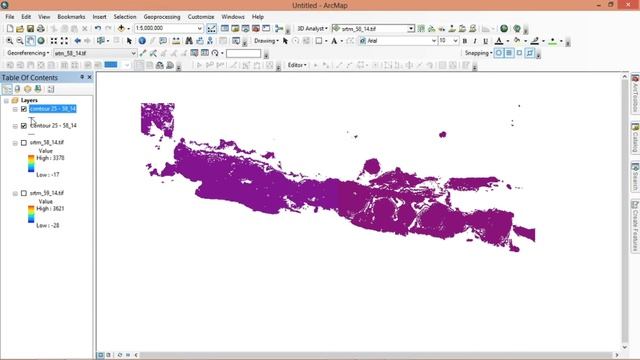
Task: Collapse the srtm_58_14.tif layer legend
Action: point(15,143)
